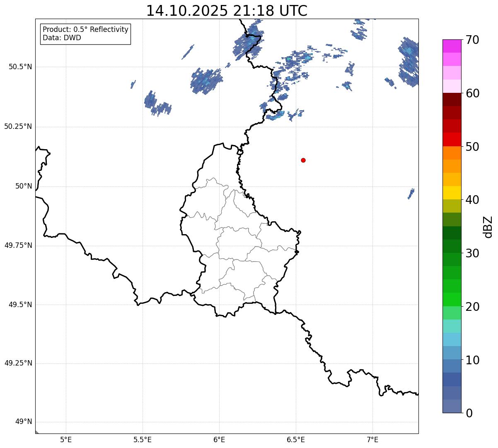Screen dimensions: 498x448
Task: Click the 7°E longitude label
Action: [x=372, y=439]
